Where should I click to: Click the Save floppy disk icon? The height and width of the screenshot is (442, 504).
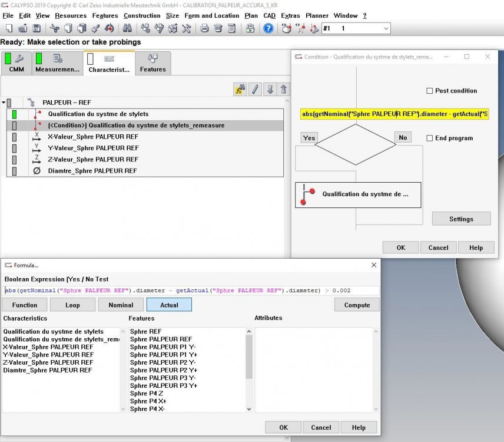click(37, 28)
